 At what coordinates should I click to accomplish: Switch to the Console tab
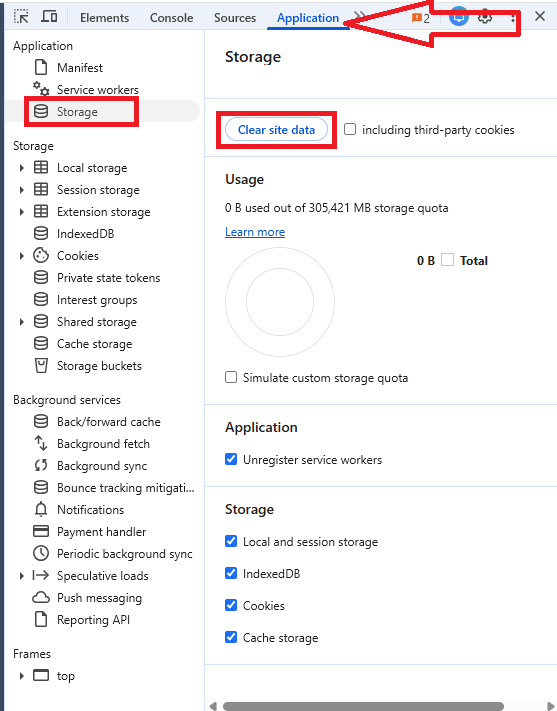pyautogui.click(x=171, y=18)
